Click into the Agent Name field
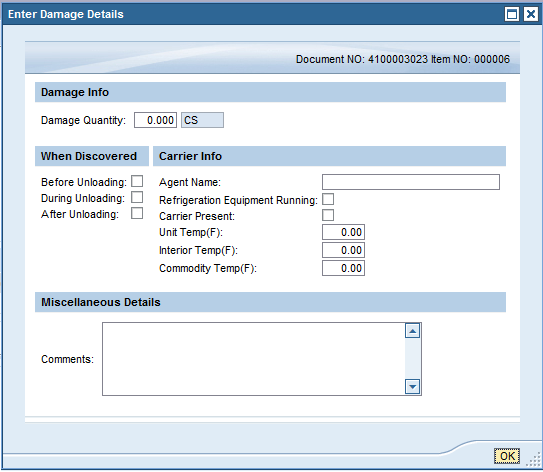 411,182
